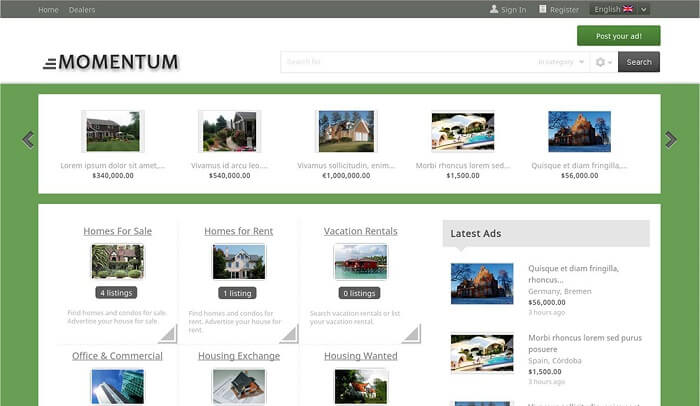Image resolution: width=700 pixels, height=406 pixels.
Task: Open Dealers in top menu
Action: (x=82, y=9)
